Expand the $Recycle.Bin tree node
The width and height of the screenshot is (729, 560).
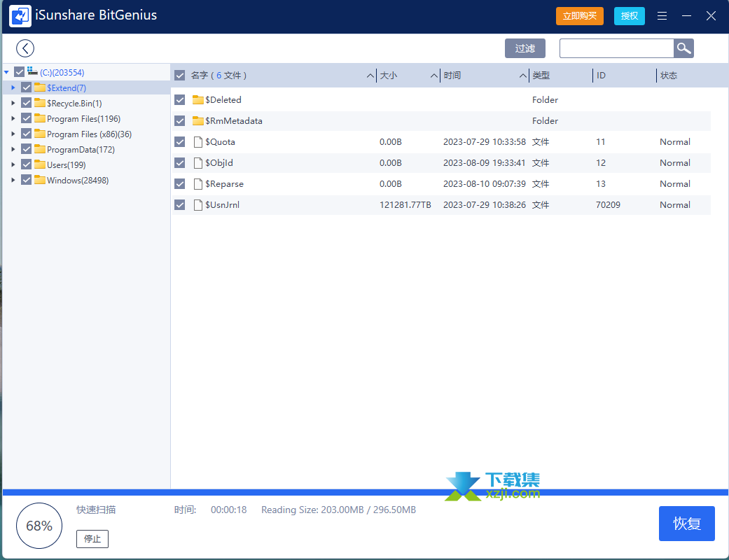(13, 104)
